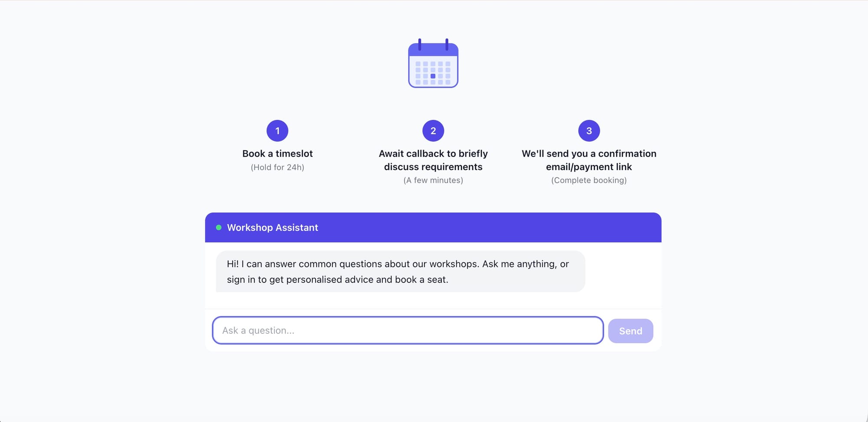Click the '(A few minutes)' caption
The width and height of the screenshot is (868, 422).
[433, 180]
